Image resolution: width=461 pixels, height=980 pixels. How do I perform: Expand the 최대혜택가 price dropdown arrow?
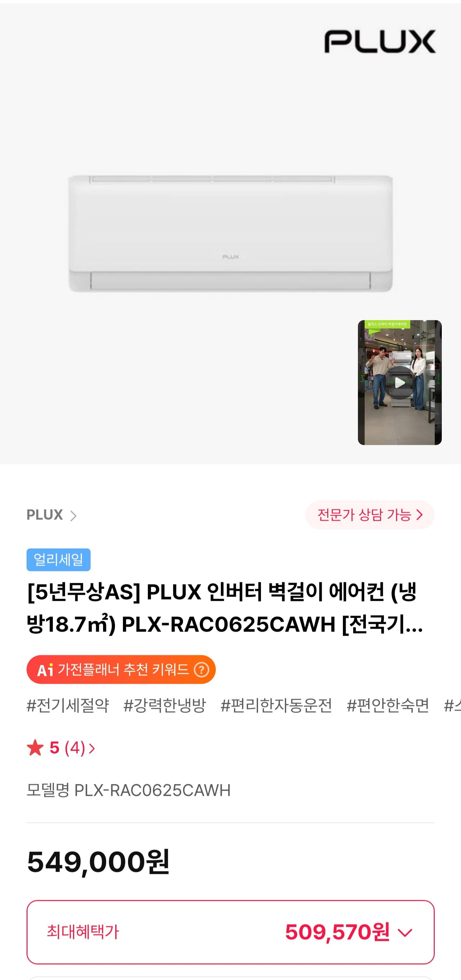point(405,933)
